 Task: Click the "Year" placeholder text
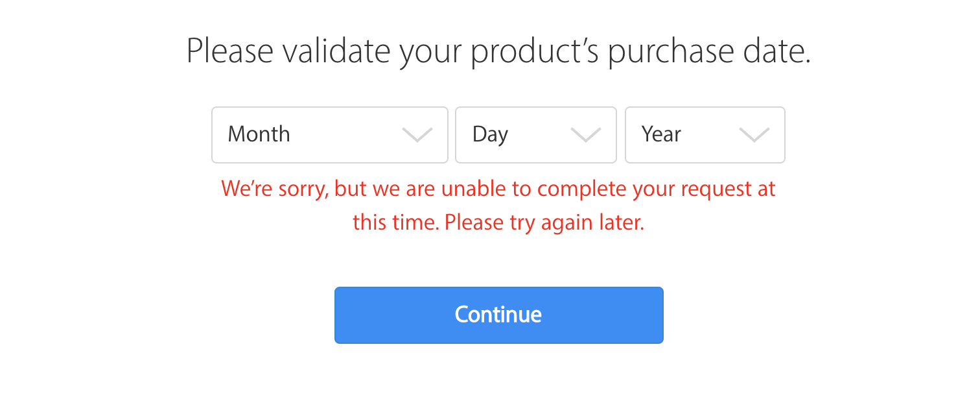(661, 134)
